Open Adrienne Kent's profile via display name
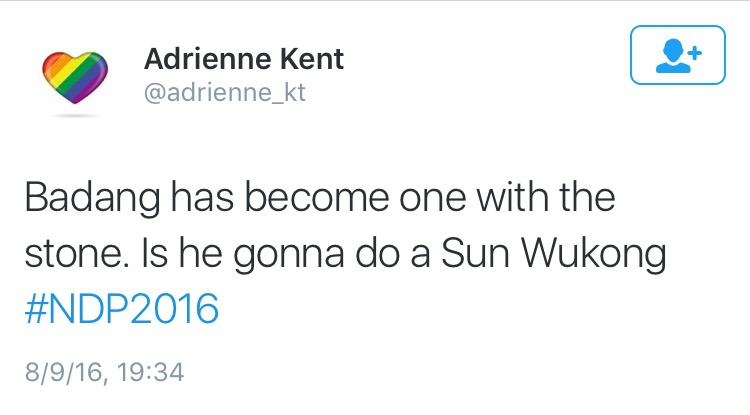Viewport: 750px width, 415px height. pos(243,59)
